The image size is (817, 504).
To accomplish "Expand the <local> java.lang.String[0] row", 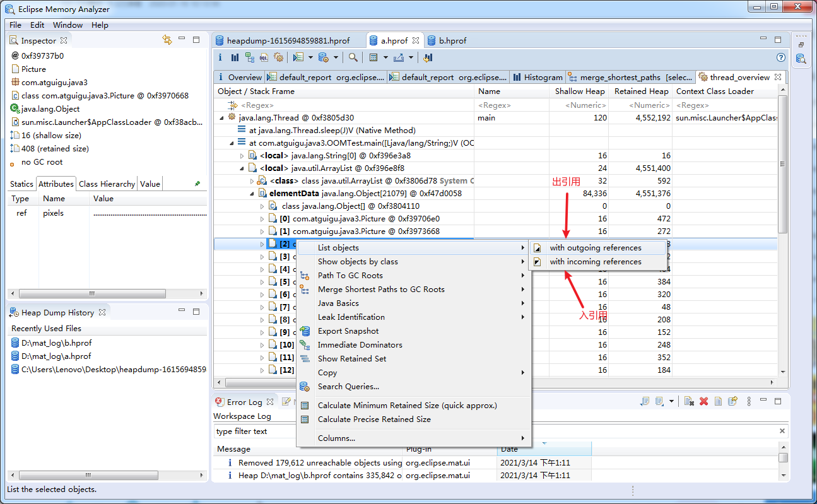I will coord(242,156).
